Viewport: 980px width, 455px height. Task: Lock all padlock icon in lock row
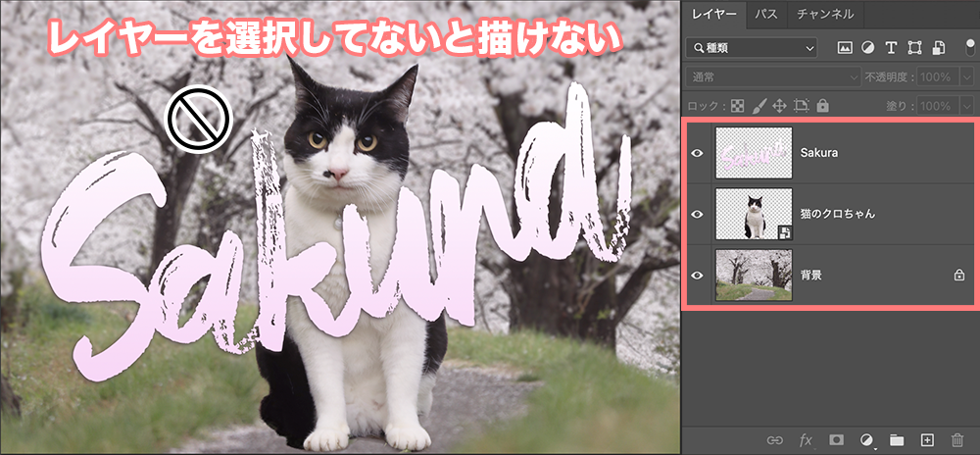822,106
